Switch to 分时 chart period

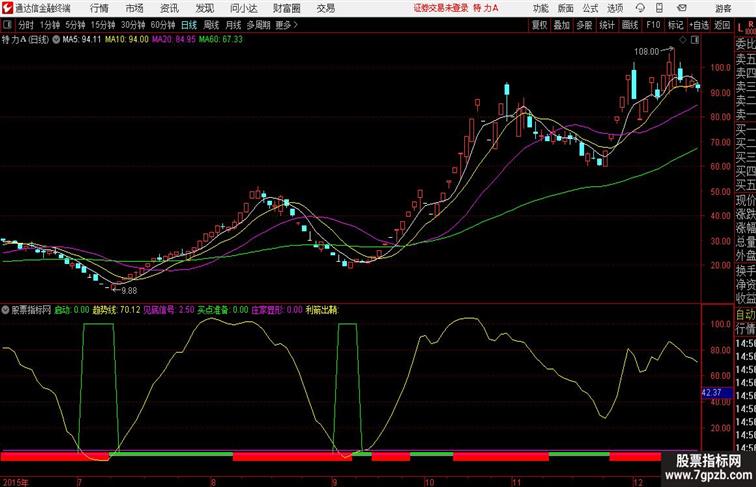[26, 25]
